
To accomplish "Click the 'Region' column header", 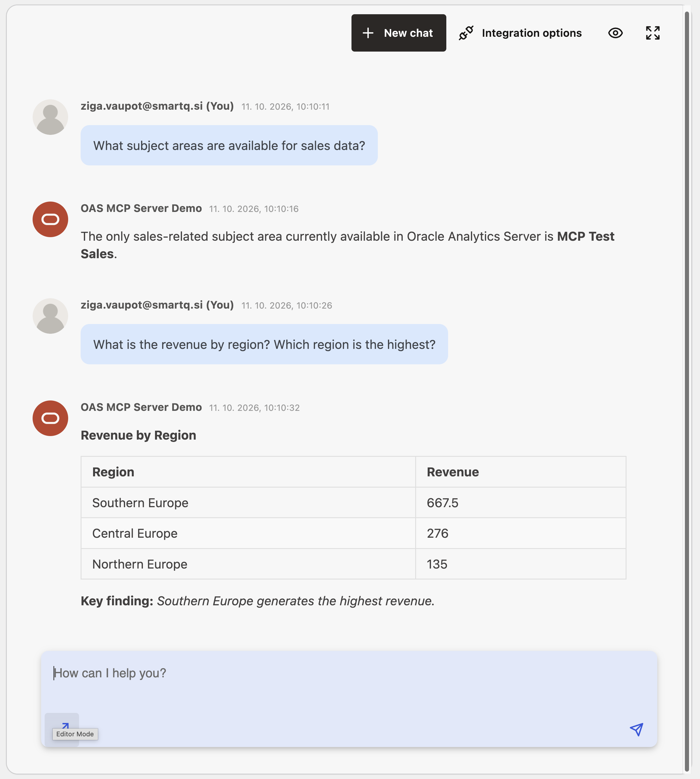I will 248,472.
